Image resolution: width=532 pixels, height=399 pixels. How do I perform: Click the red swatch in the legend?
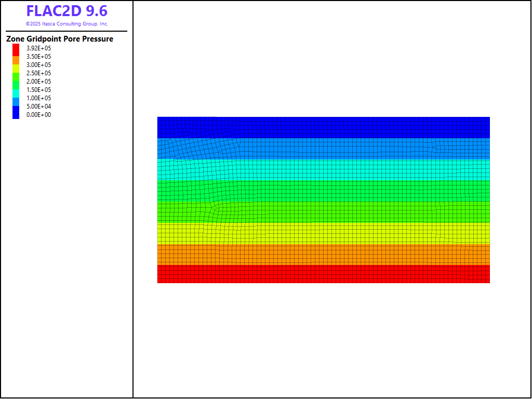pos(16,49)
